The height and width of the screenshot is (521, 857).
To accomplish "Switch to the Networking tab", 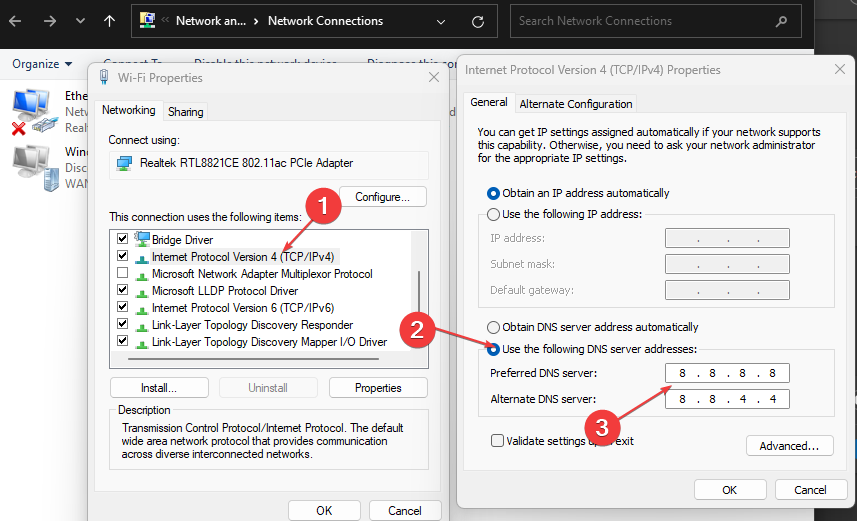I will tap(128, 110).
